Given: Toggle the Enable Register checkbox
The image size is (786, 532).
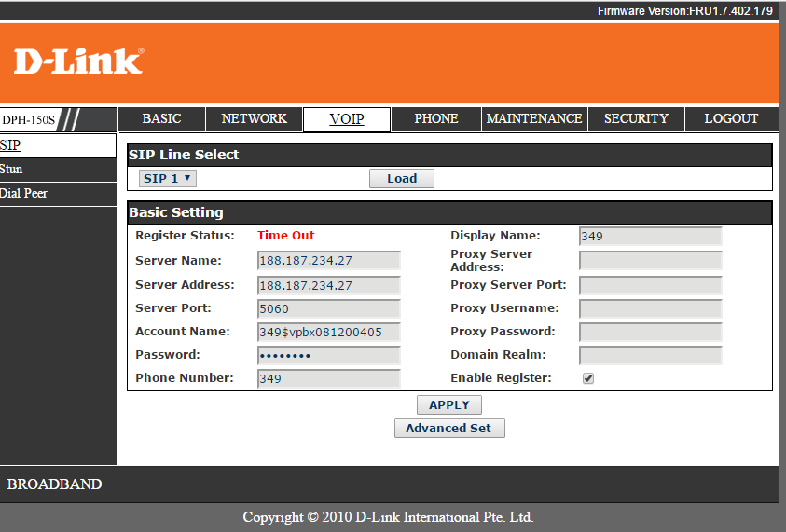Looking at the screenshot, I should (x=588, y=378).
